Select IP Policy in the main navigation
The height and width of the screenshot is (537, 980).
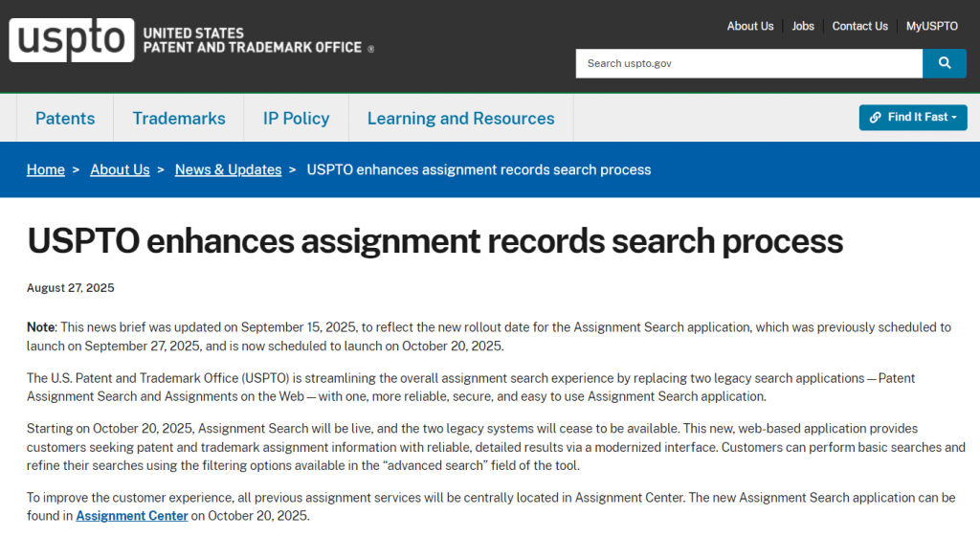[x=296, y=119]
